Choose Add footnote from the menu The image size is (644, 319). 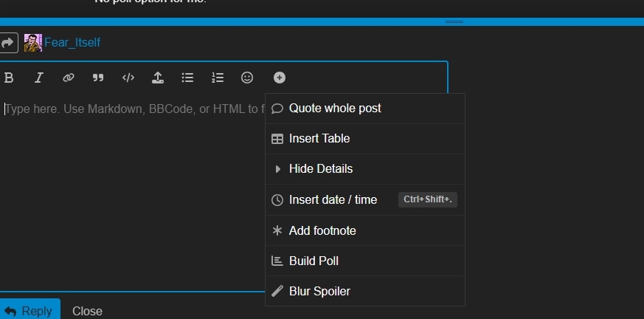click(322, 230)
